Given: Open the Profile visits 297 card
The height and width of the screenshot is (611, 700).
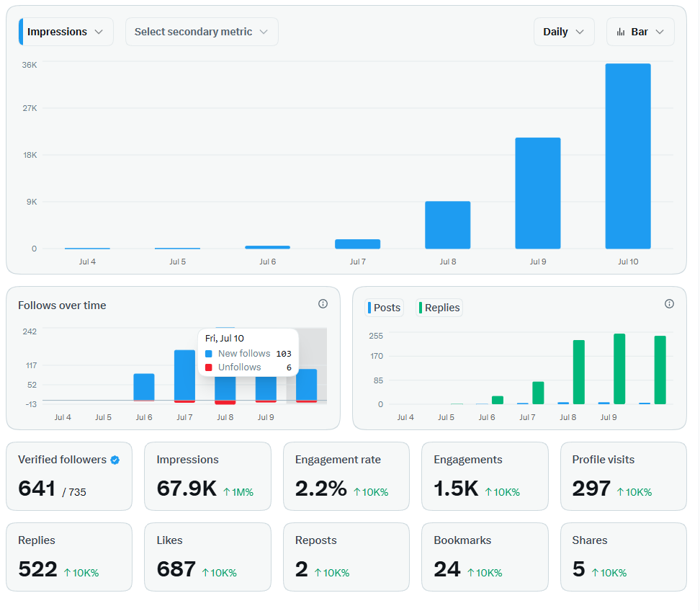Looking at the screenshot, I should coord(624,476).
